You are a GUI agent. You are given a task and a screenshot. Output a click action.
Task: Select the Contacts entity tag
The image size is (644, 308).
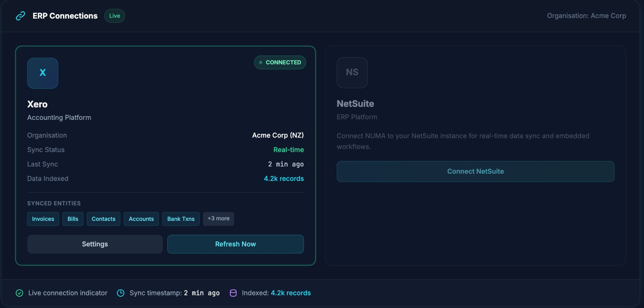pos(103,219)
